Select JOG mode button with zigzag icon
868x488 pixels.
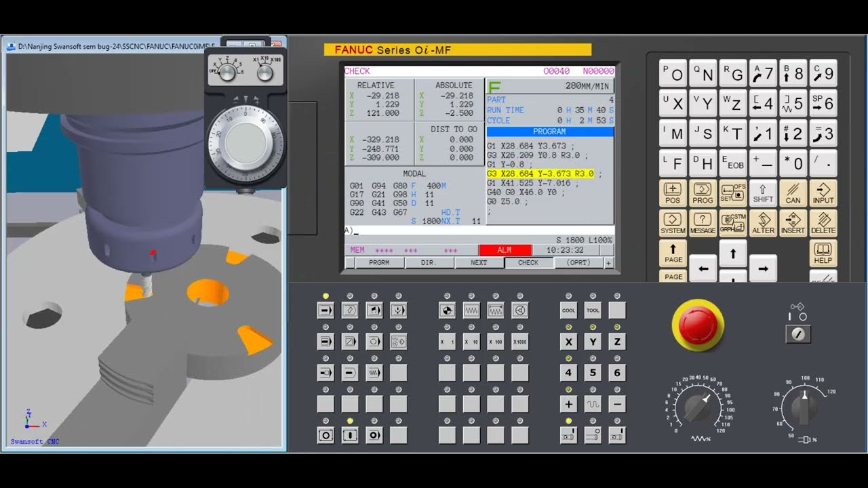(471, 310)
